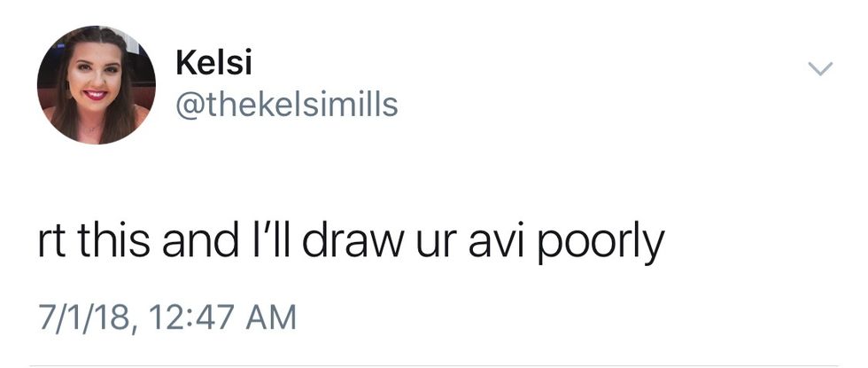Click the AM label in timestamp
Image resolution: width=868 pixels, height=368 pixels.
click(x=269, y=317)
